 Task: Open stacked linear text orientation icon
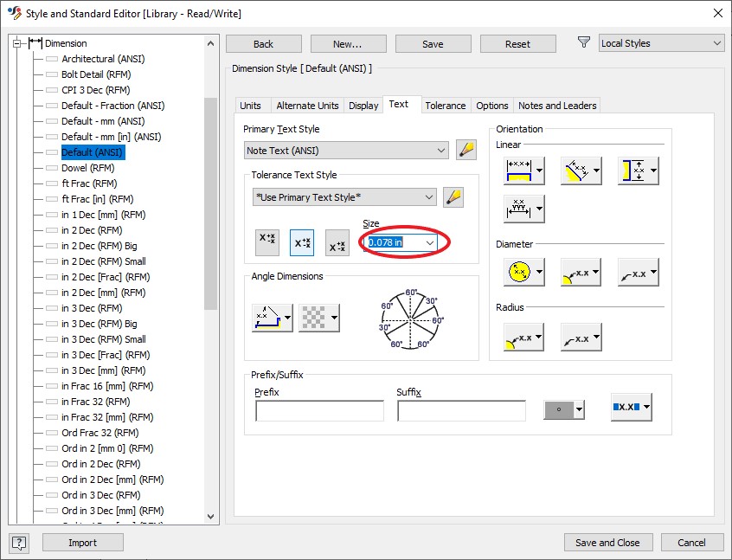523,209
